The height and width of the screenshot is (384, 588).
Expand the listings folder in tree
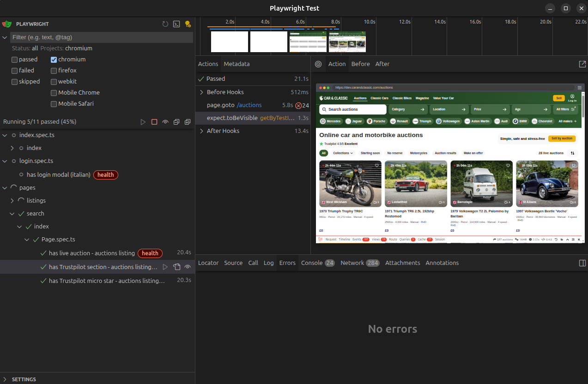[12, 201]
